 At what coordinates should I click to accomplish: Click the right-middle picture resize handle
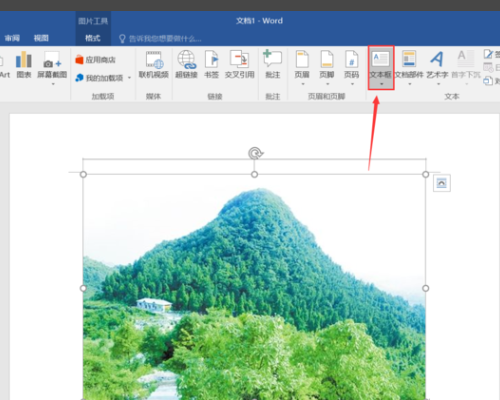[426, 288]
